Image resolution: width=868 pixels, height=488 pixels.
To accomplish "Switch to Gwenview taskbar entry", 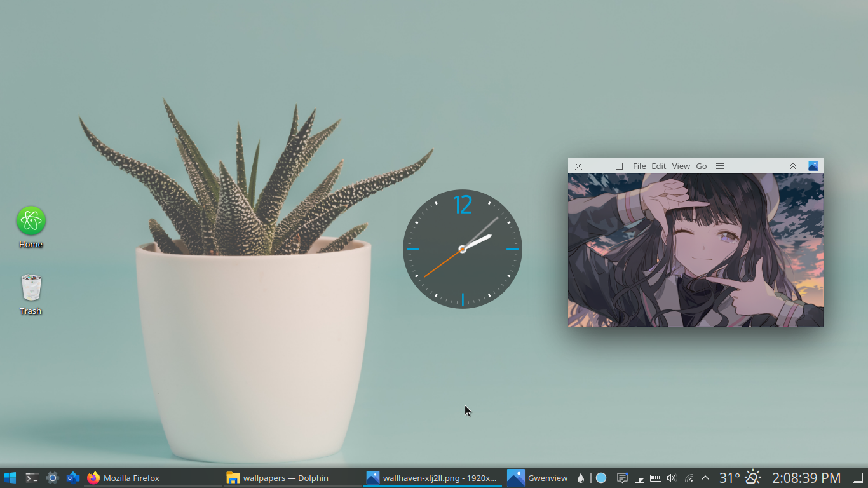I will tap(538, 478).
